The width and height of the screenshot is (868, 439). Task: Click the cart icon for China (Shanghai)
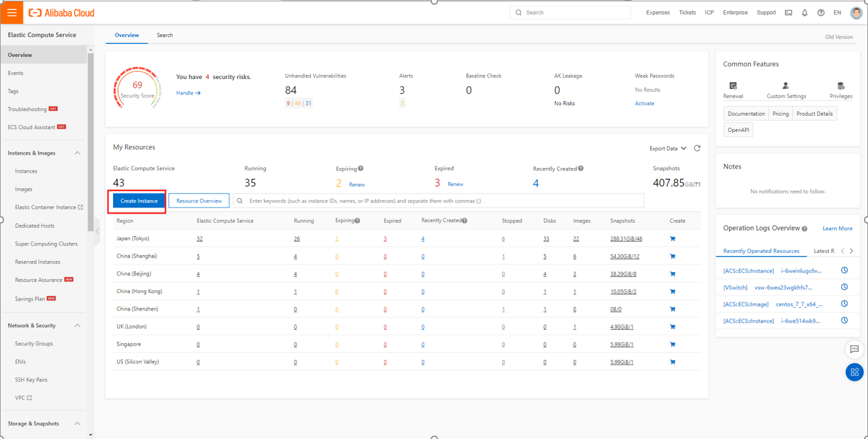coord(673,256)
